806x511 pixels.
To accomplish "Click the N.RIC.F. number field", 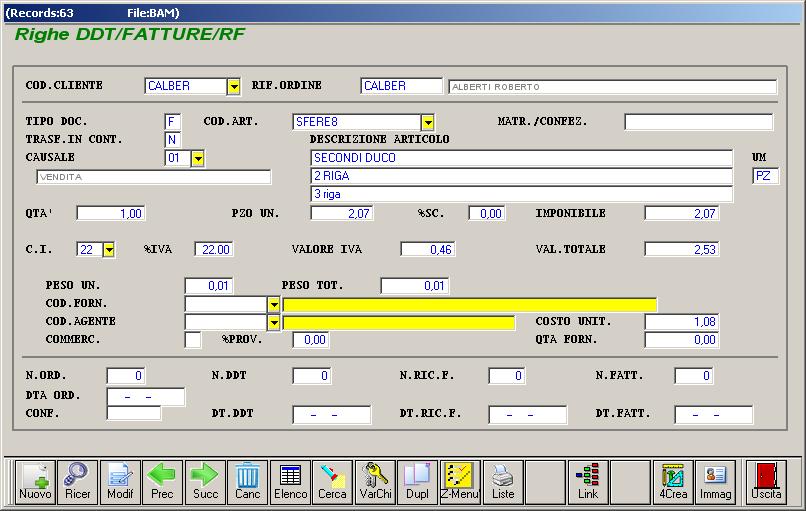I will [507, 376].
